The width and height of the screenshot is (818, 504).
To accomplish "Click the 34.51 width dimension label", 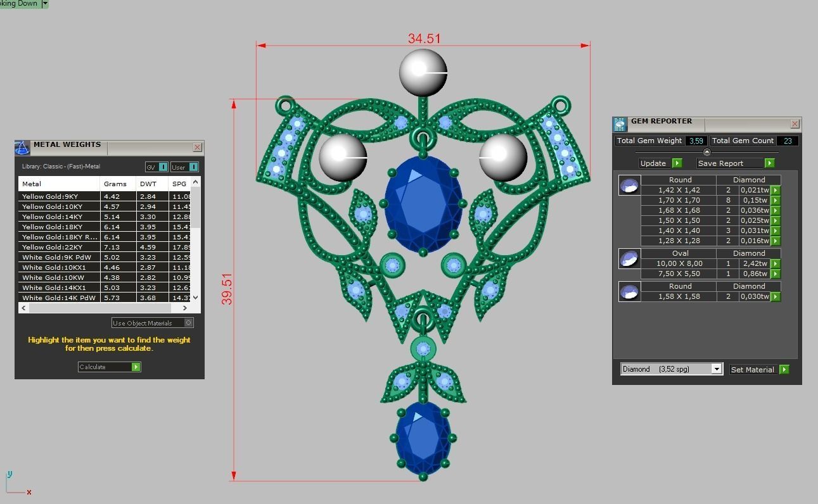I will click(x=424, y=39).
